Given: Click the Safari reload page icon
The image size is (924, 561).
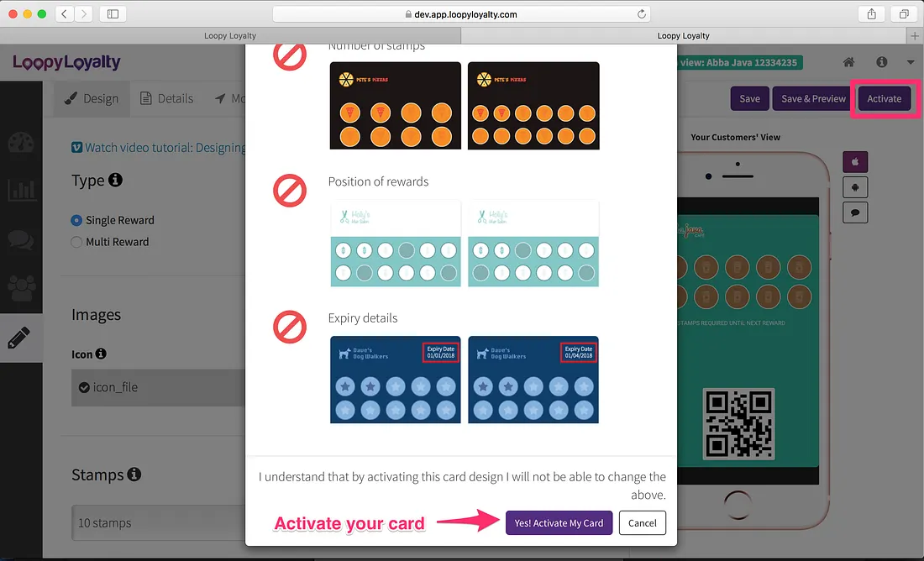Looking at the screenshot, I should (x=641, y=14).
